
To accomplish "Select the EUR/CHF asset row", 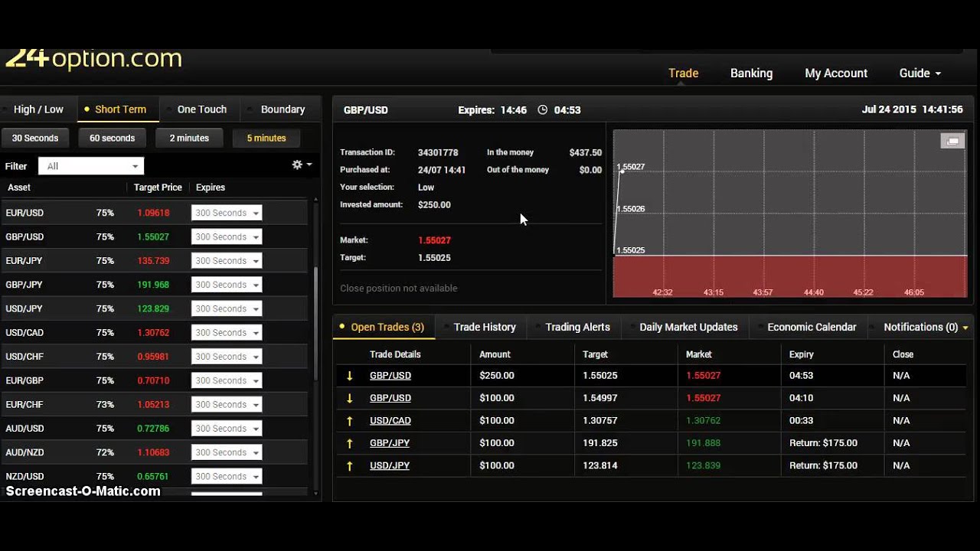I will (x=153, y=404).
